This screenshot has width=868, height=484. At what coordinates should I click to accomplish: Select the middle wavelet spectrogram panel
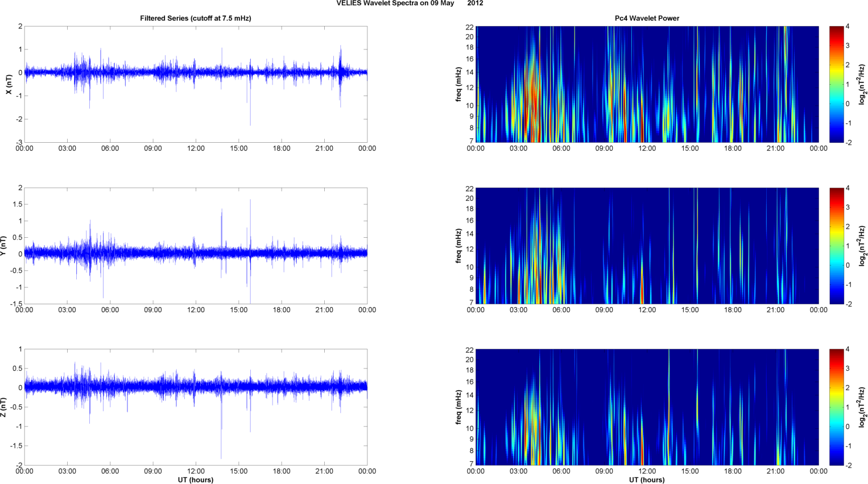tap(647, 246)
